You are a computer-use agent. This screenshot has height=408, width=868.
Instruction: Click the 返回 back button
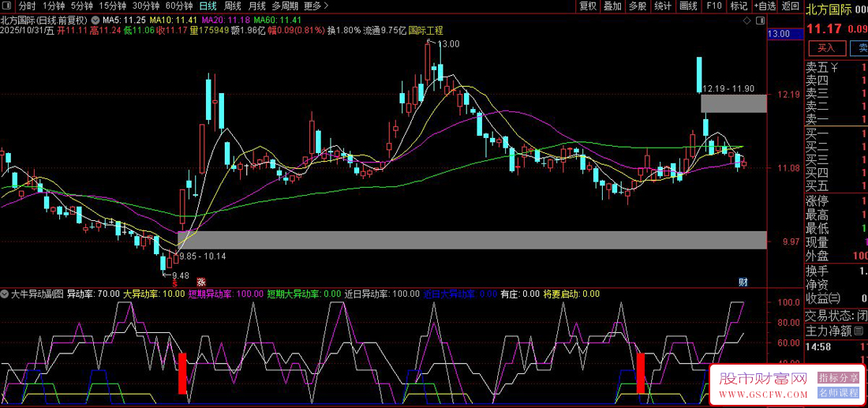pyautogui.click(x=790, y=6)
